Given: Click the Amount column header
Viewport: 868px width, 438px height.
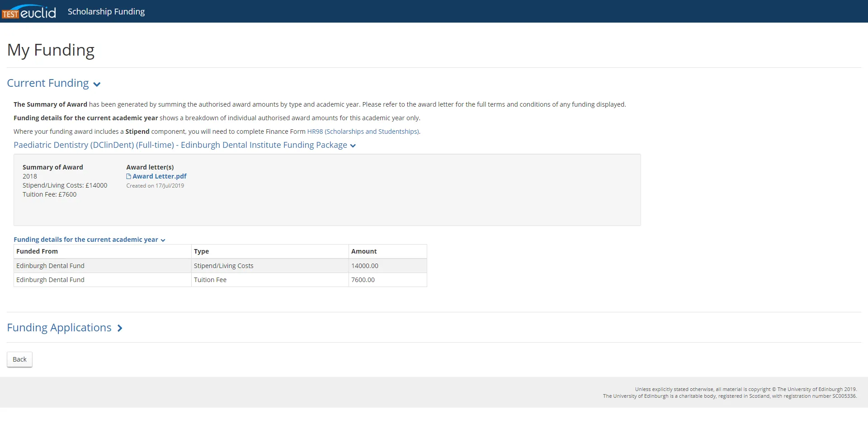Looking at the screenshot, I should click(x=364, y=251).
